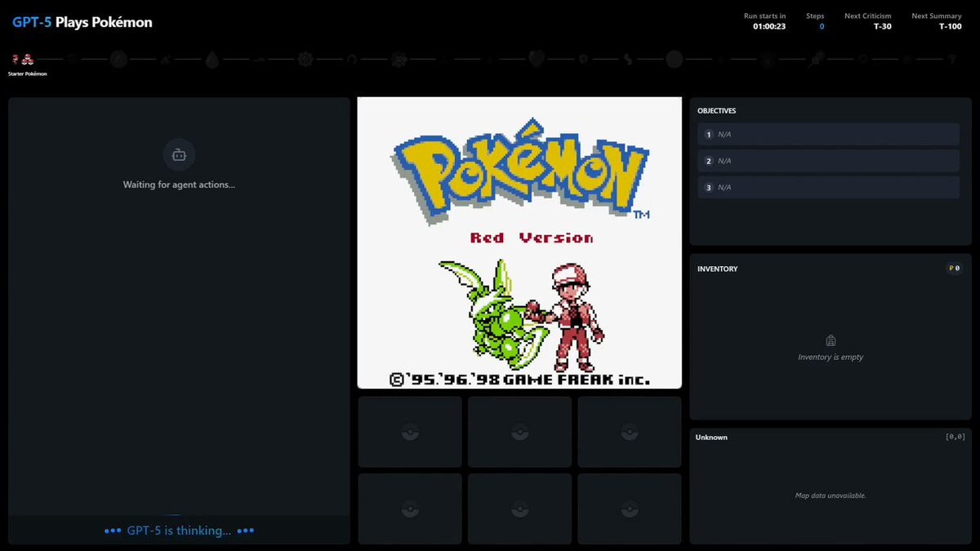Click the Run starts in countdown timer
980x551 pixels.
coord(769,26)
